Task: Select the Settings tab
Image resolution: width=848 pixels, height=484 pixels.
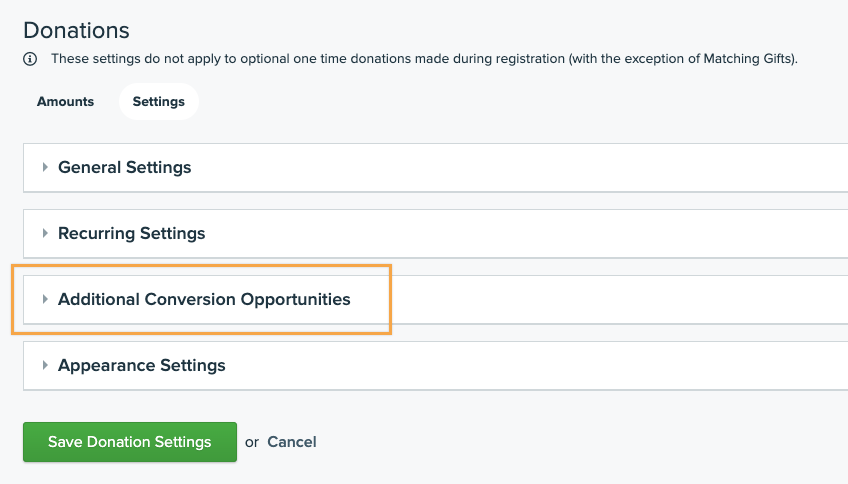Action: 158,101
